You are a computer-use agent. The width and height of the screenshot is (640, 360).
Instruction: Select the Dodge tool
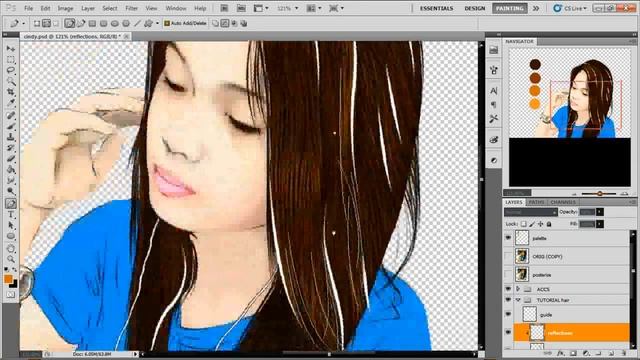(x=11, y=191)
